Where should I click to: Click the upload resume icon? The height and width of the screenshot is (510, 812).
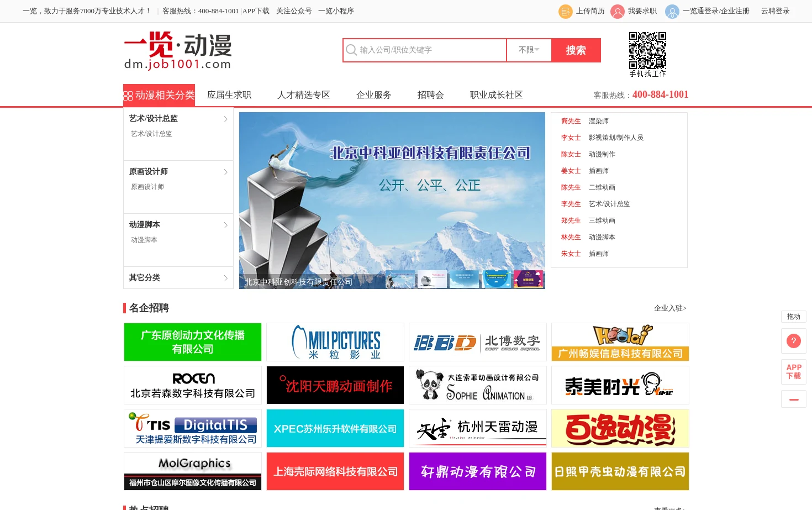pyautogui.click(x=566, y=11)
